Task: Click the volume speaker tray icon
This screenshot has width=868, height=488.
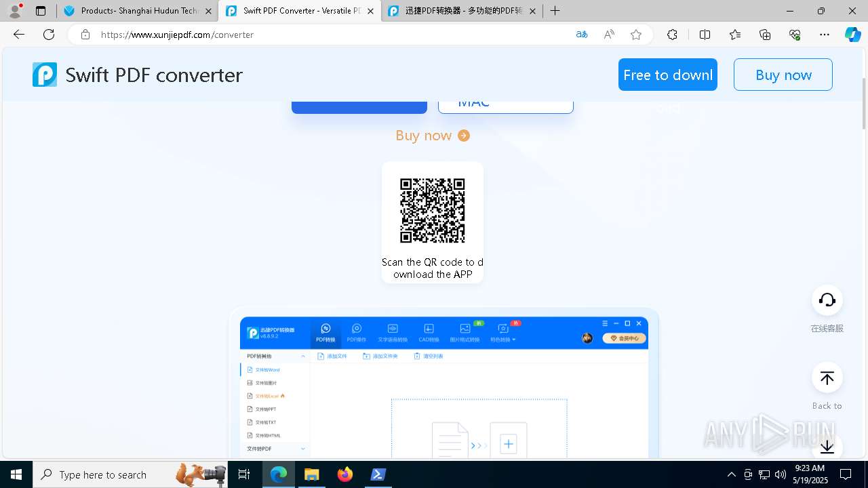Action: 781,474
